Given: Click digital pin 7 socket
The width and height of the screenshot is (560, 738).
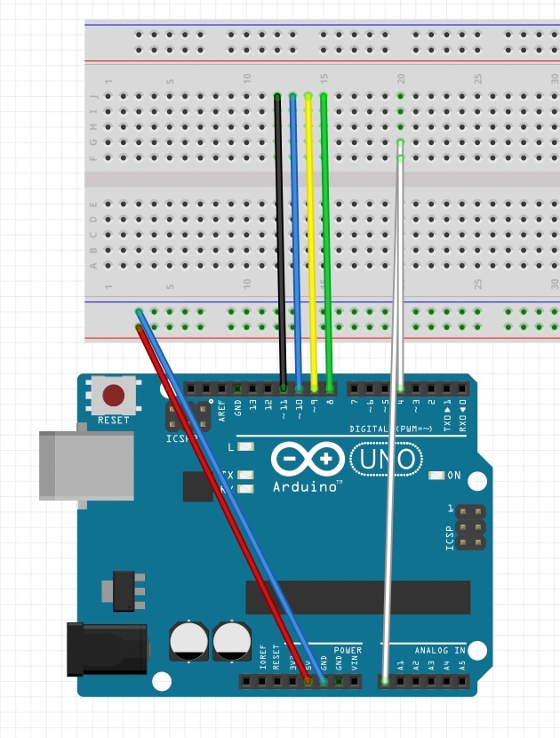Looking at the screenshot, I should [x=355, y=389].
